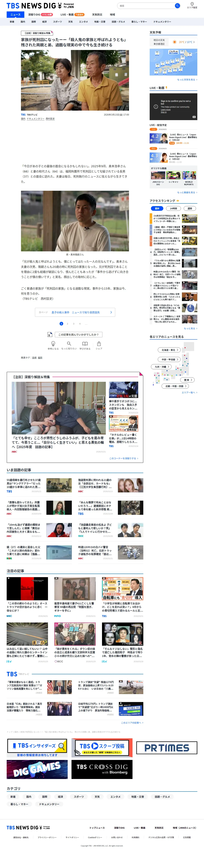204x868 pixels.
Task: Expand もっと天気を見る weather link
Action: click(187, 80)
